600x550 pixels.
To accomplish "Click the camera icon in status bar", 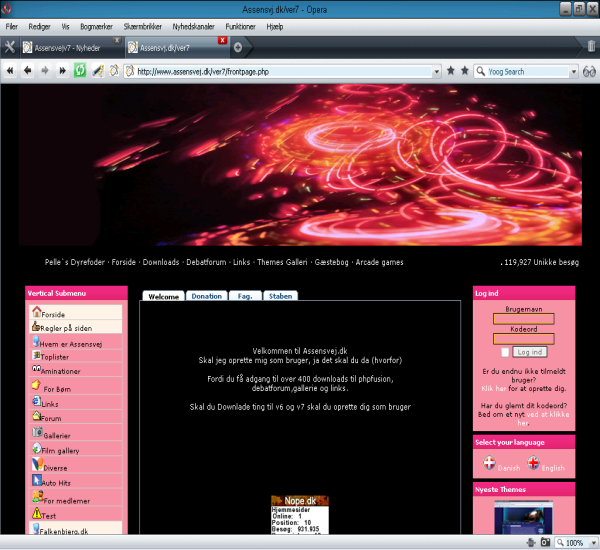I will [x=545, y=542].
